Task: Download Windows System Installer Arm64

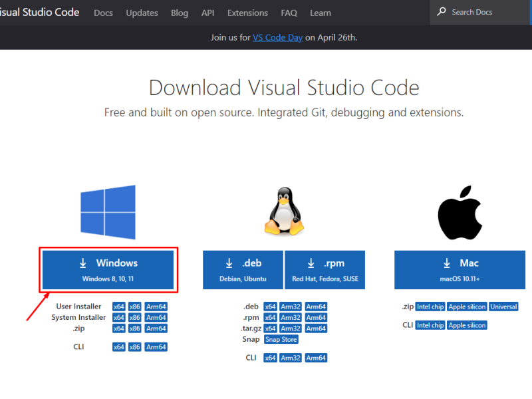Action: (156, 317)
